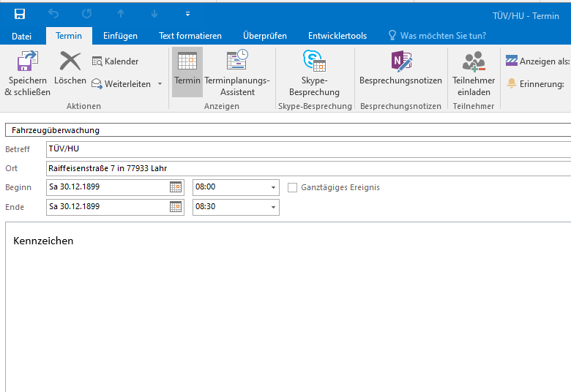Screen dimensions: 571x392
Task: Go to previous item with up arrow
Action: [x=121, y=14]
